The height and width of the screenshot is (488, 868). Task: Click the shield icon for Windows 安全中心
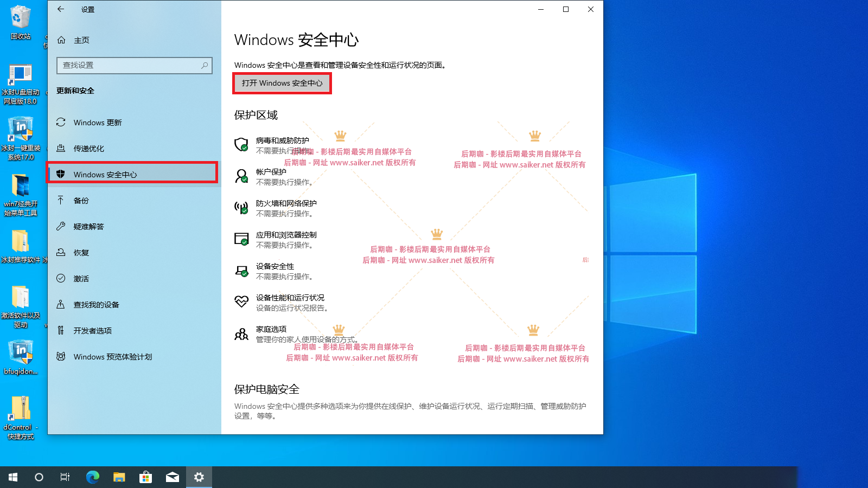(61, 174)
